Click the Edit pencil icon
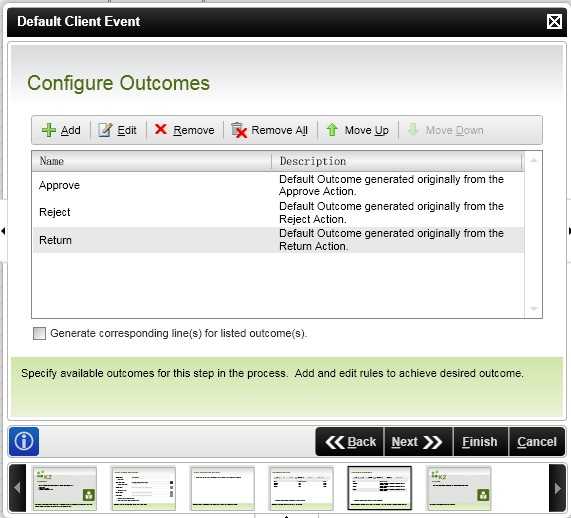Screen dimensions: 571x518 [105, 130]
